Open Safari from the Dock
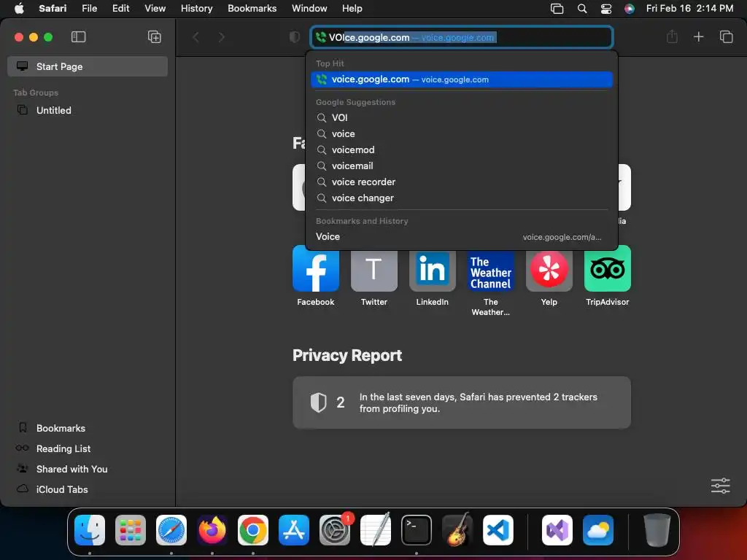This screenshot has width=747, height=560. point(171,530)
